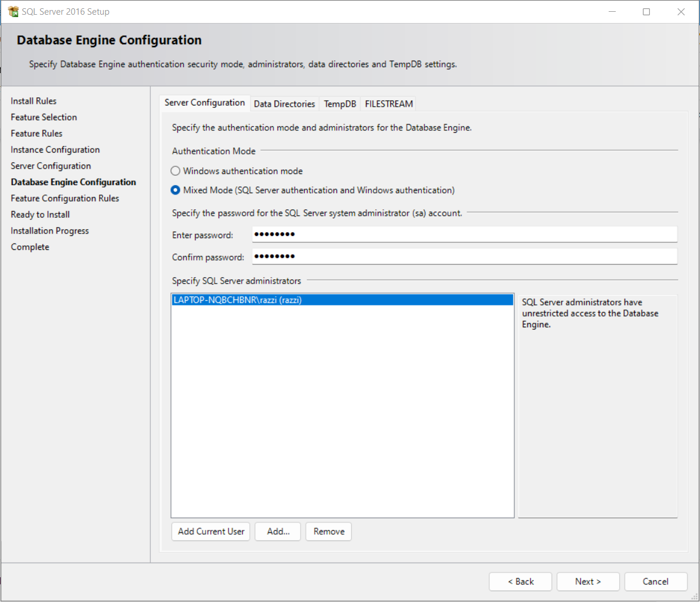The width and height of the screenshot is (700, 602).
Task: Switch to the Server Configuration tab
Action: [x=204, y=103]
